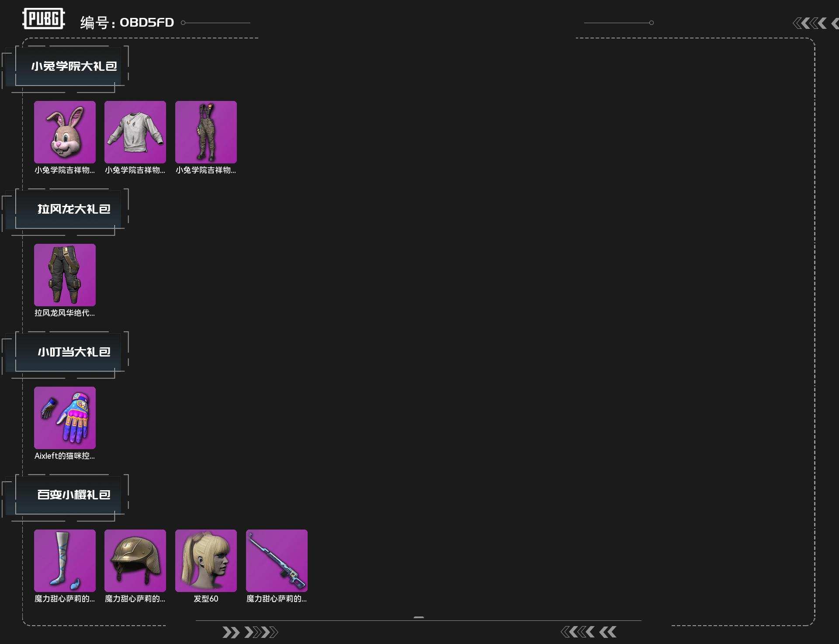Open the 小叮当大礼包 section header

[73, 352]
